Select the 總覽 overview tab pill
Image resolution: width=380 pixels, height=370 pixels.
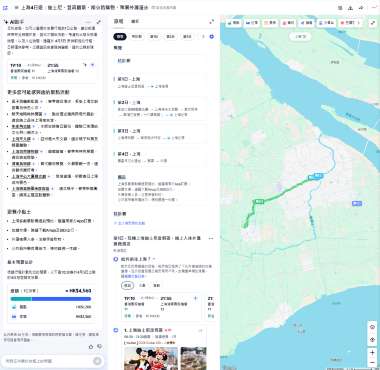(x=120, y=36)
